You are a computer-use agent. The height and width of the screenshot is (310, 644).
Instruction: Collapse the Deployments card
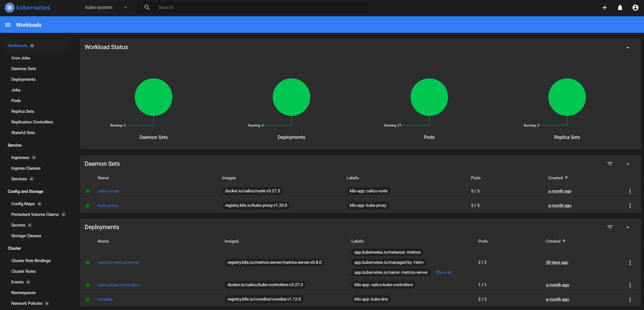pyautogui.click(x=627, y=227)
